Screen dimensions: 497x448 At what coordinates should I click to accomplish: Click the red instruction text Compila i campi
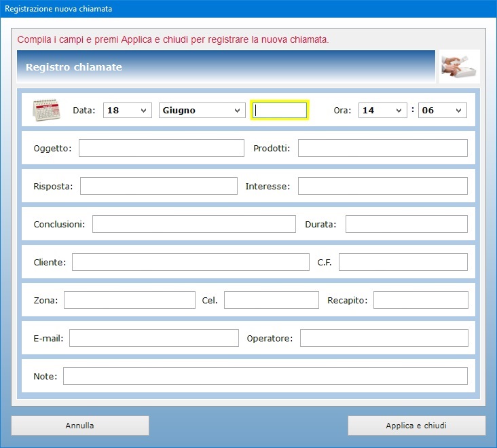click(x=173, y=39)
